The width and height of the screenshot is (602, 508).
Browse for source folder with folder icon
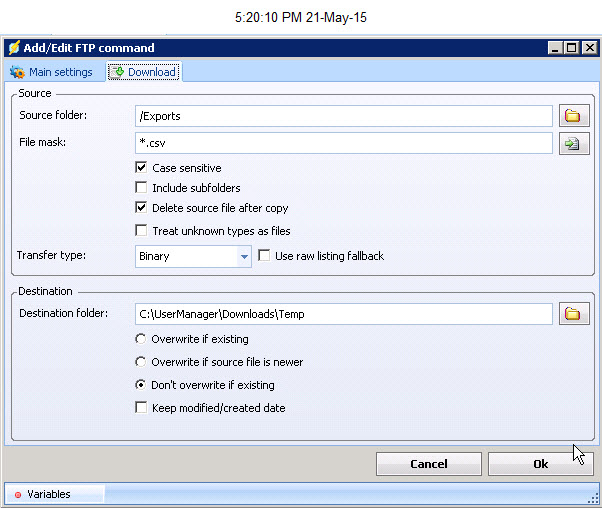coord(573,116)
